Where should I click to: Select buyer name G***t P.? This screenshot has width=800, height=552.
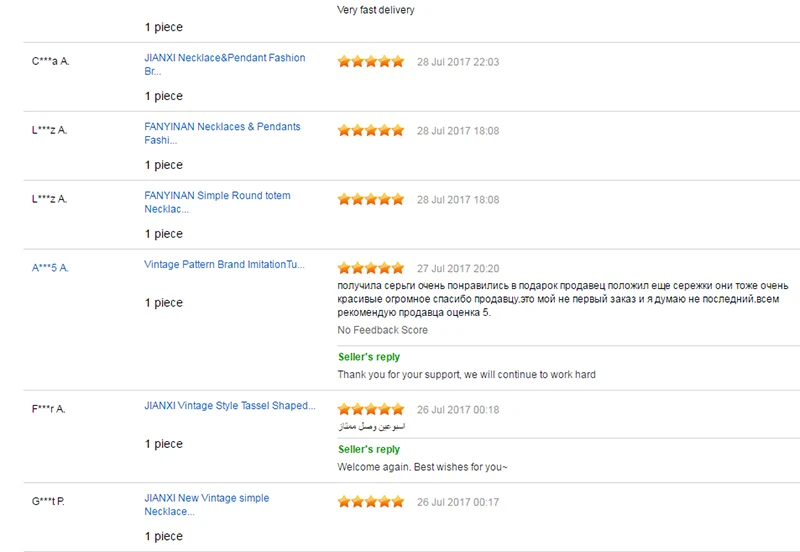[48, 501]
